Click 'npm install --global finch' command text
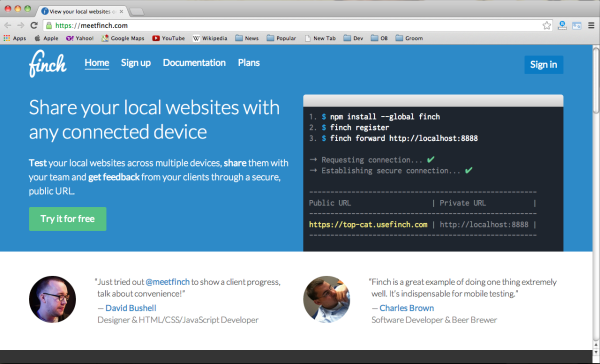 [x=385, y=117]
